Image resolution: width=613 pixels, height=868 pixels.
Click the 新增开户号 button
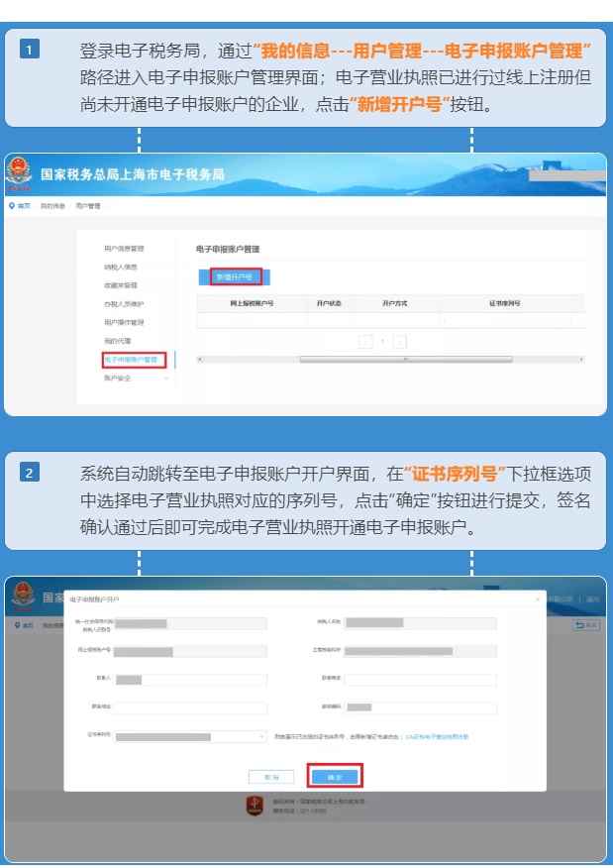click(x=235, y=277)
